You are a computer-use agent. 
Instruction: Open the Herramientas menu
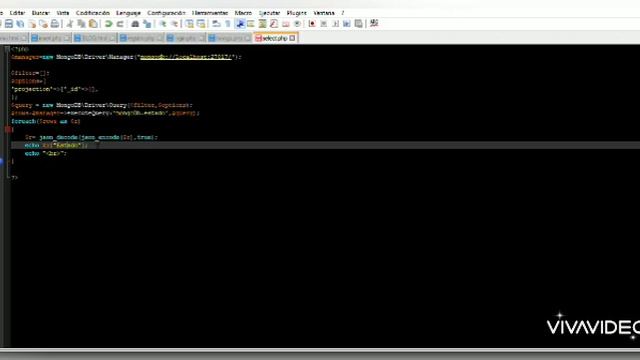pos(210,13)
